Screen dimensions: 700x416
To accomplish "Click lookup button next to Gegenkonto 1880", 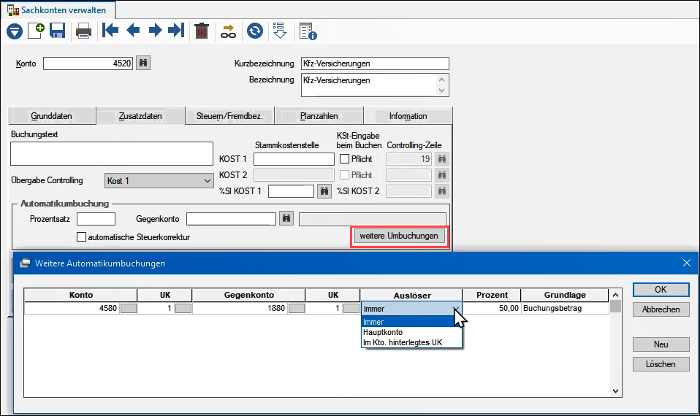I will click(x=297, y=308).
